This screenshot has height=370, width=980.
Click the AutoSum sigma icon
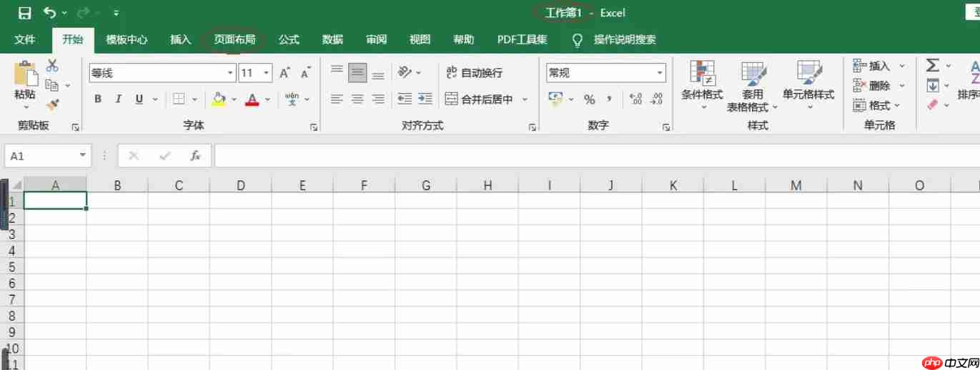932,66
